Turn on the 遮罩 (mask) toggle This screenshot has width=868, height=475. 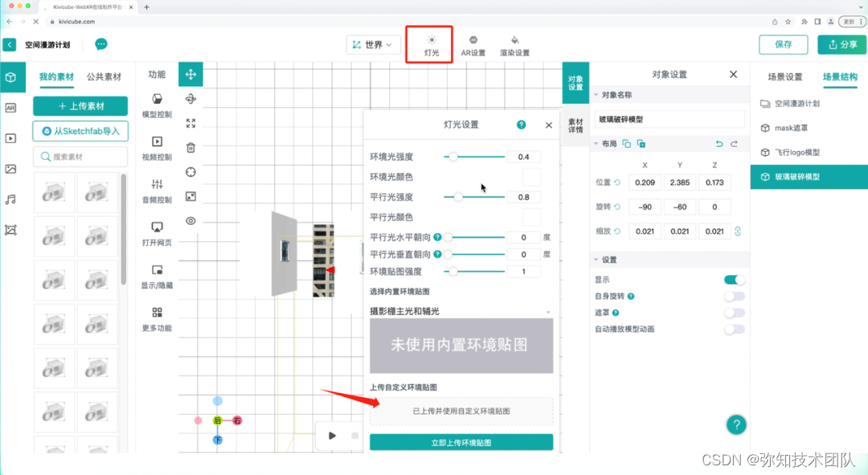734,313
